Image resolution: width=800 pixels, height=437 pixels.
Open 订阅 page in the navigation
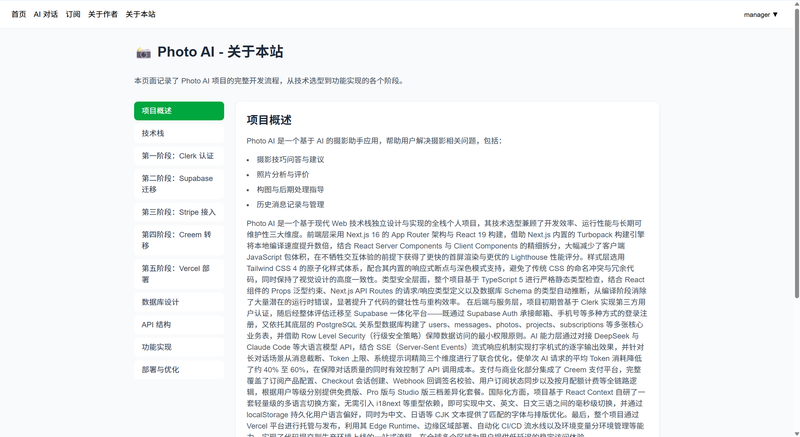pos(73,14)
